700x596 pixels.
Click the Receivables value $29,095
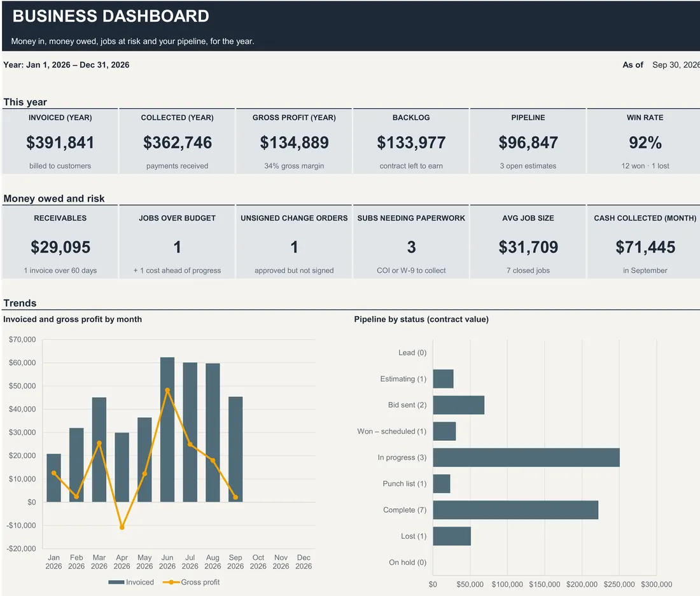tap(60, 247)
